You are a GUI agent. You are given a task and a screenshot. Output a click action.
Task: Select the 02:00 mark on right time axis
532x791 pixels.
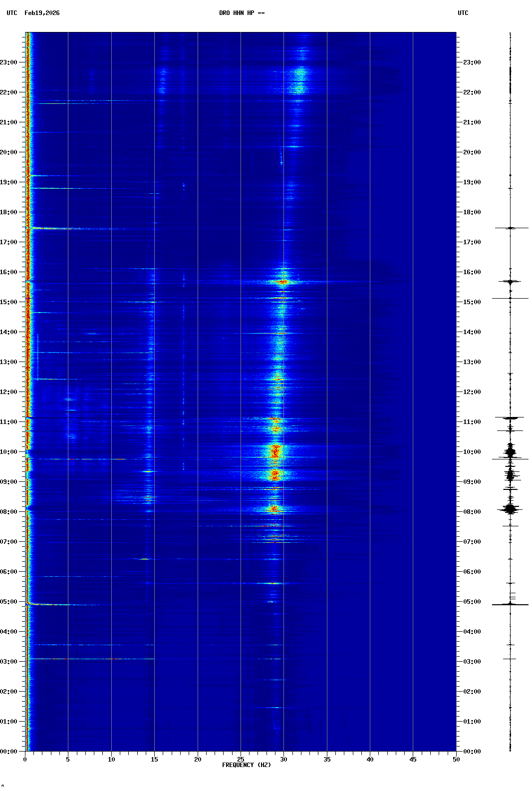tap(472, 692)
